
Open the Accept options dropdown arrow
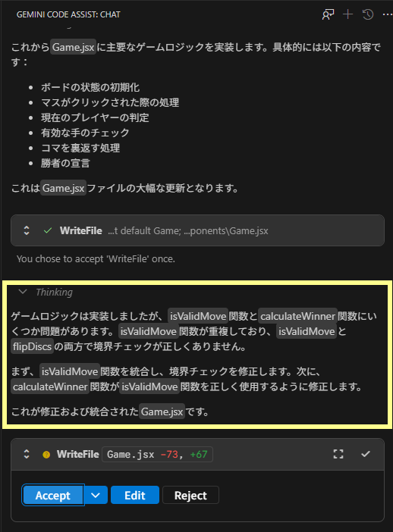click(x=96, y=495)
